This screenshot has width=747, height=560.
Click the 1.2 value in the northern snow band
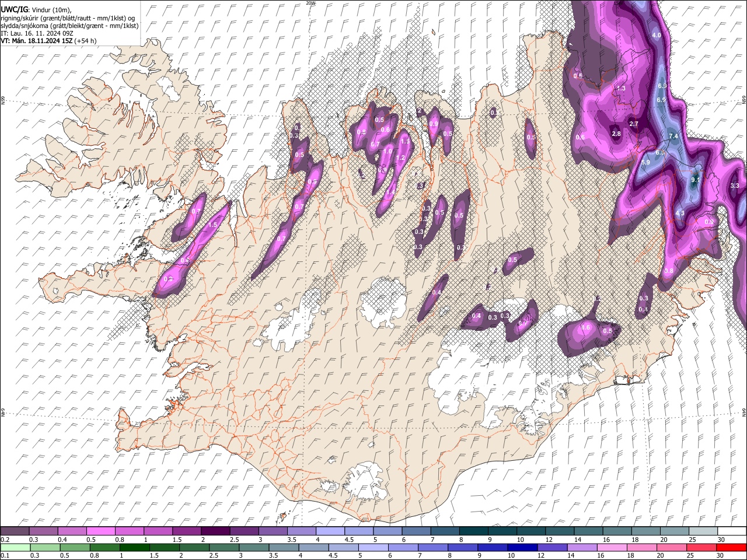click(400, 158)
